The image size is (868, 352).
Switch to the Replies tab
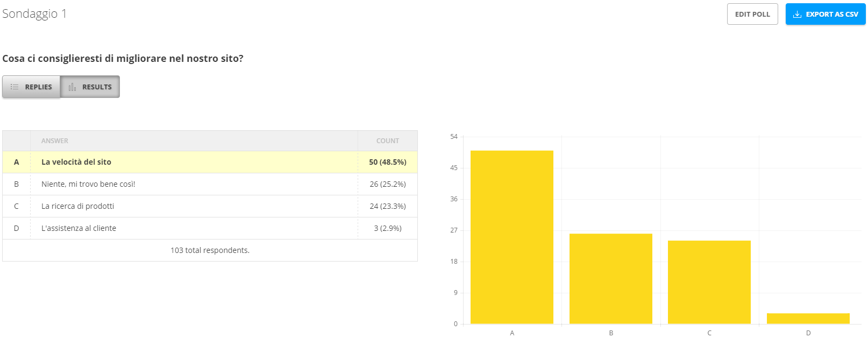click(x=31, y=87)
